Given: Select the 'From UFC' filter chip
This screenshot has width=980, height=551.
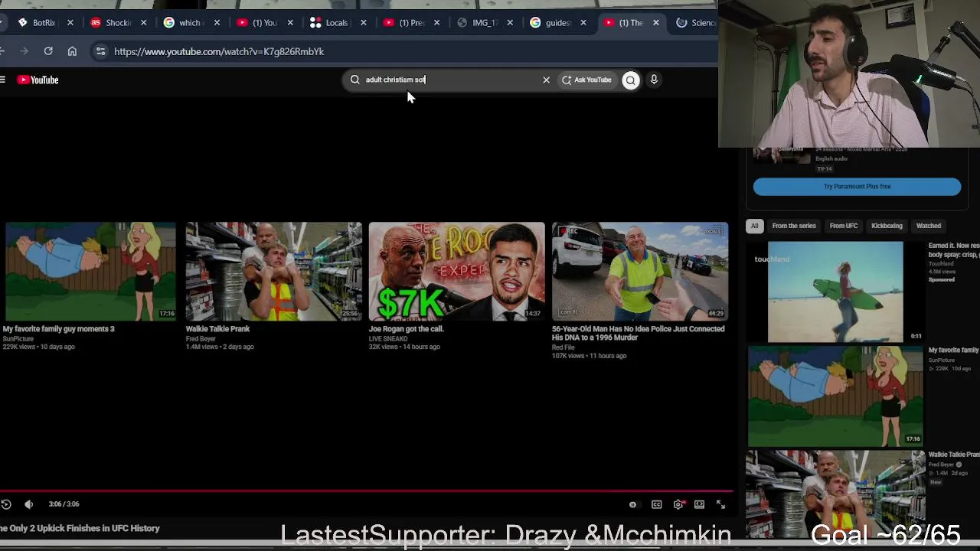Looking at the screenshot, I should coord(844,226).
